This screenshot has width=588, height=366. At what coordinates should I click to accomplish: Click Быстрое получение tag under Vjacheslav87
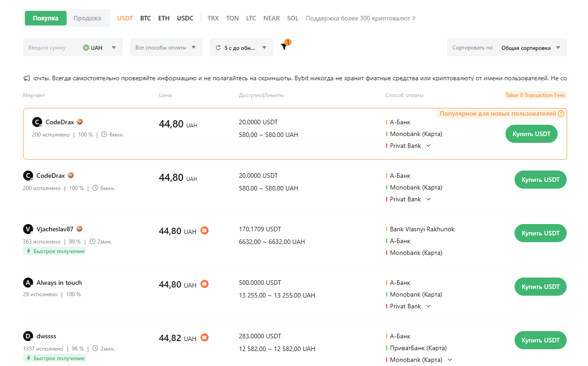pos(55,251)
